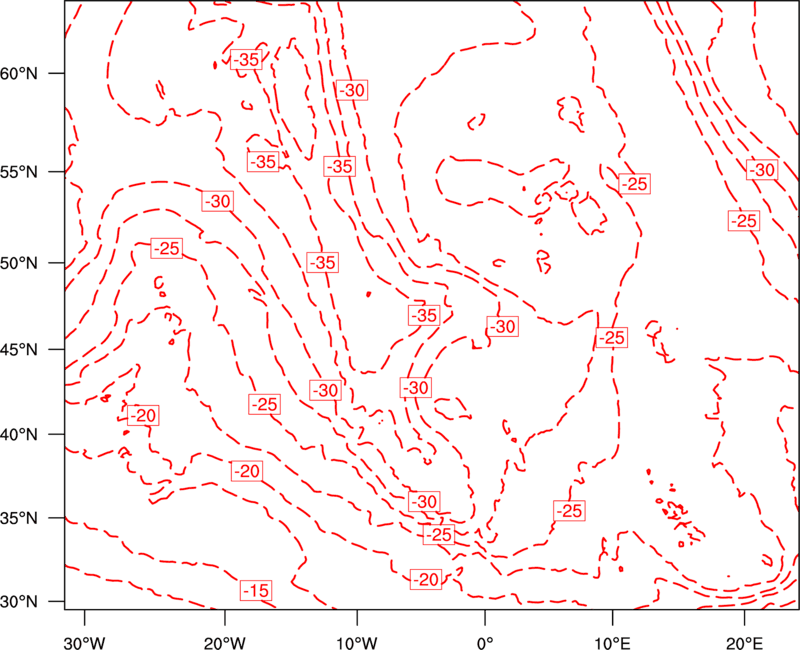This screenshot has height=650, width=800.
Task: Click the -15 contour label
Action: [x=256, y=591]
